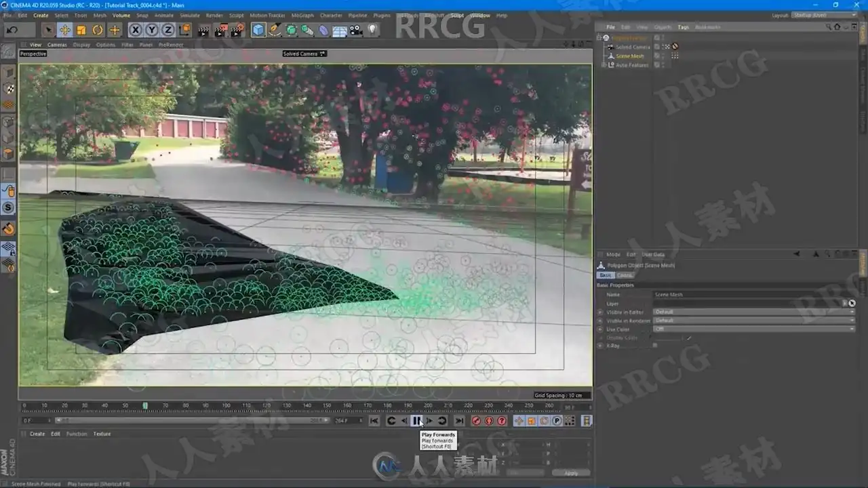Viewport: 868px width, 488px height.
Task: Open Attribute Manager Mode menu
Action: coord(613,254)
